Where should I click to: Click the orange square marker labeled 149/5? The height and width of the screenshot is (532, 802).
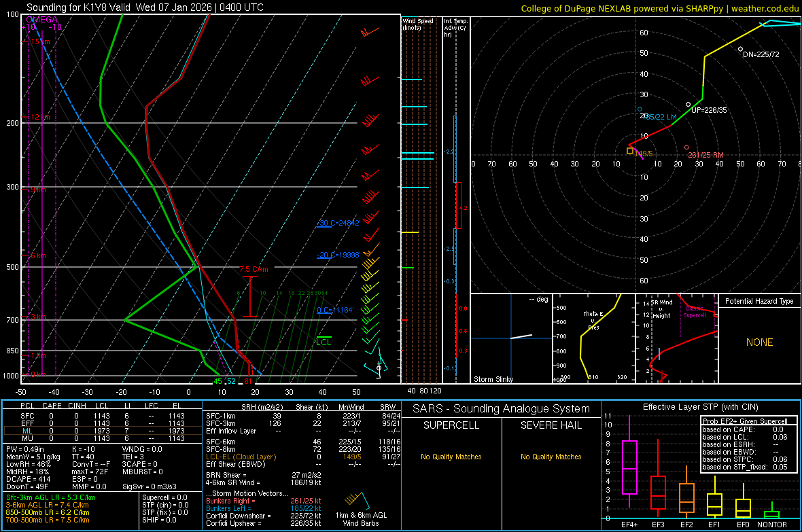click(x=630, y=151)
